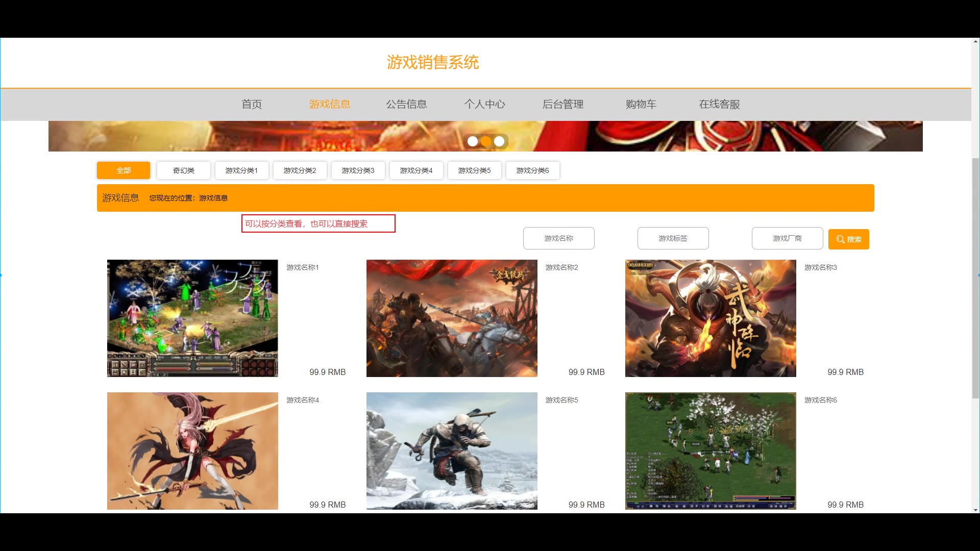Click the banner carousel image
Image resolution: width=980 pixels, height=551 pixels.
pos(485,136)
